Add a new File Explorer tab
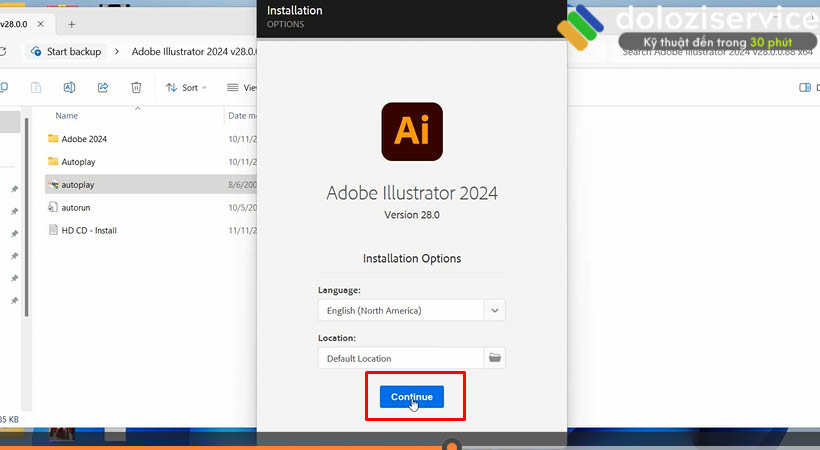The width and height of the screenshot is (820, 450). click(x=71, y=23)
